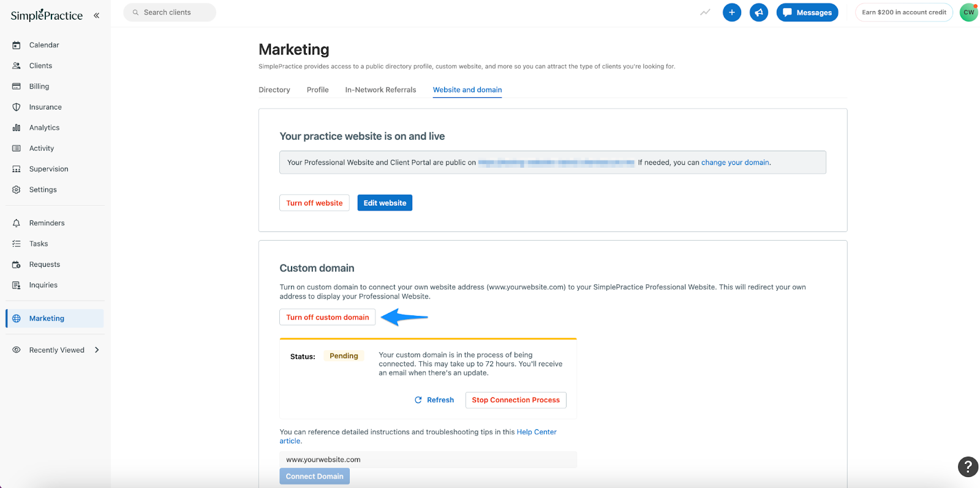Click the Tasks checklist icon
980x488 pixels.
pyautogui.click(x=17, y=244)
